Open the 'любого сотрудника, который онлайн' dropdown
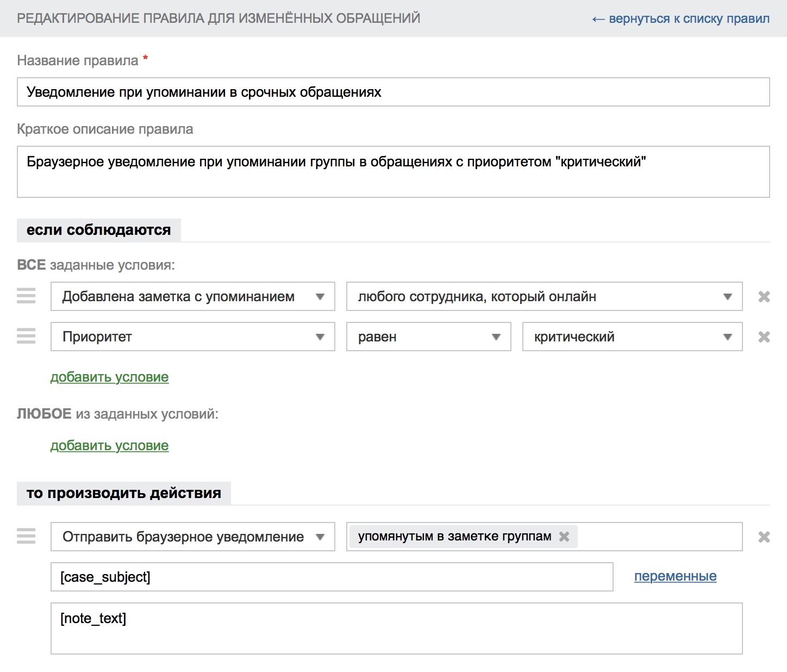787x672 pixels. click(545, 296)
